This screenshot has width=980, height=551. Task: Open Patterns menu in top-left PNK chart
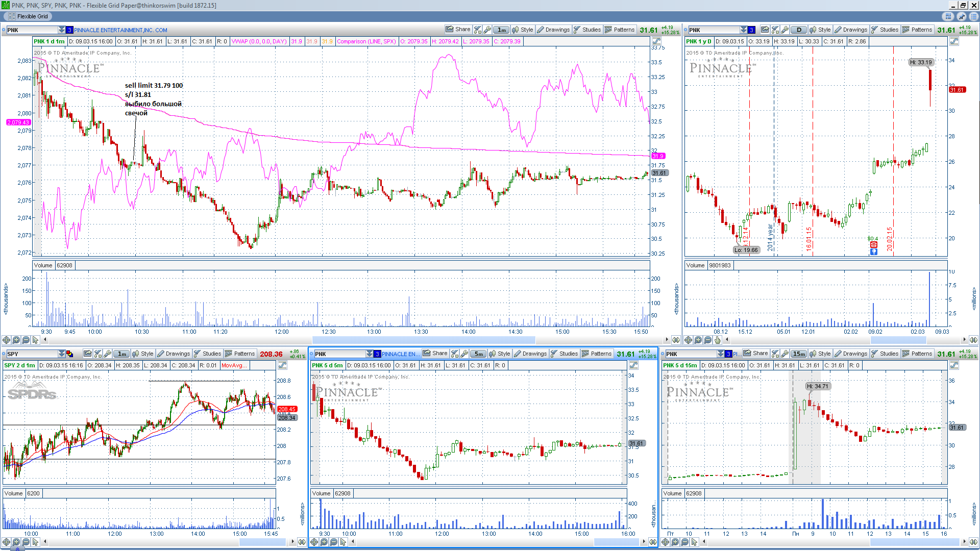620,30
